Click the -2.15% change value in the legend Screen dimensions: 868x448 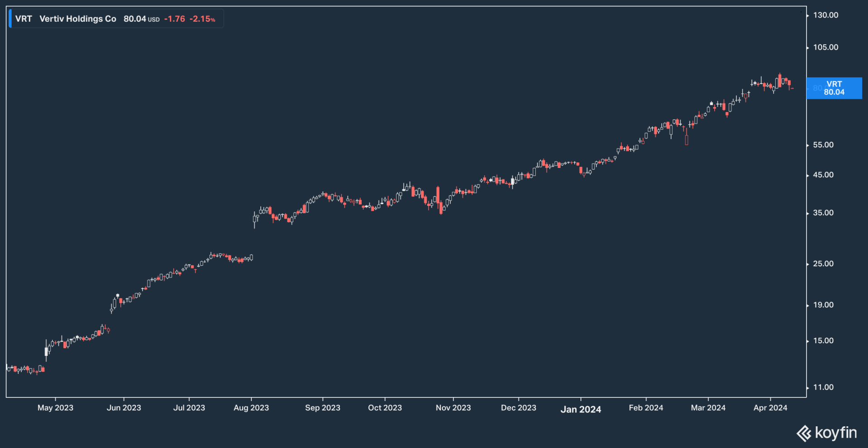(202, 19)
